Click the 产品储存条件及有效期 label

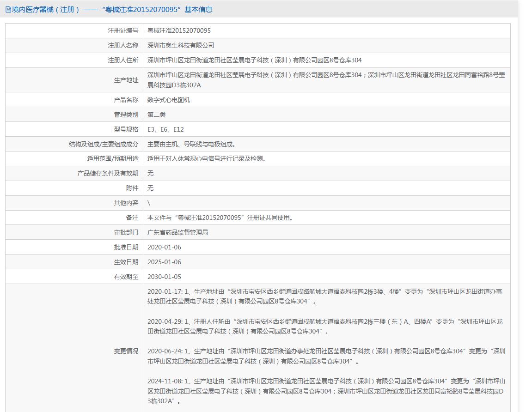[108, 174]
